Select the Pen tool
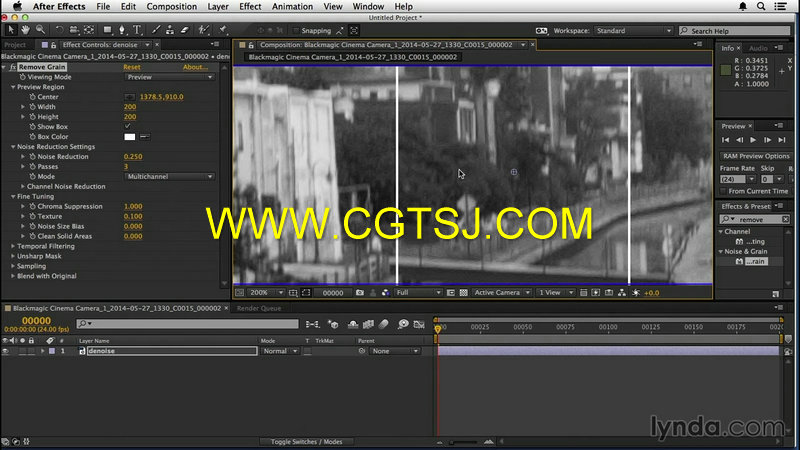The width and height of the screenshot is (800, 450). [x=122, y=30]
